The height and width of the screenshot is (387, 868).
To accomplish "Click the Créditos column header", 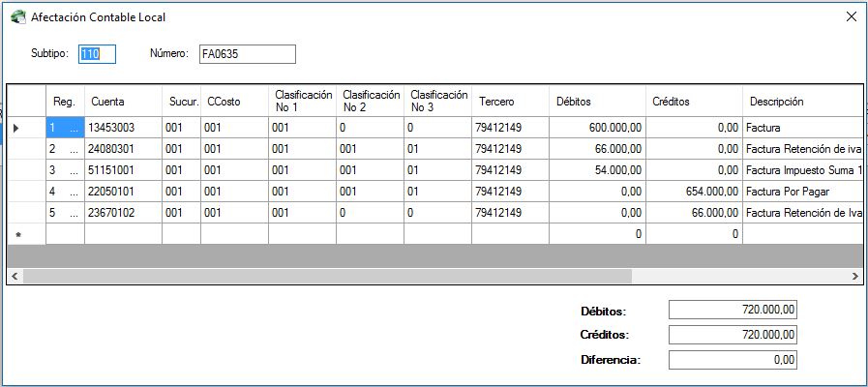I will click(694, 102).
